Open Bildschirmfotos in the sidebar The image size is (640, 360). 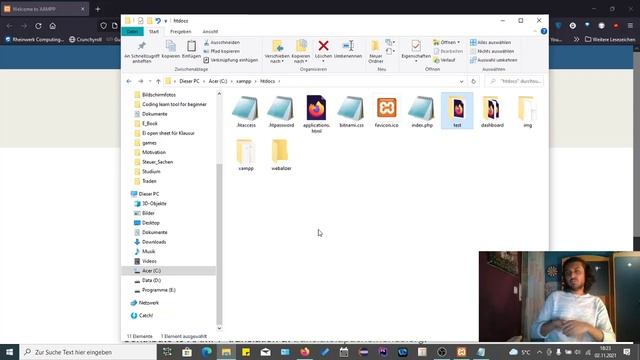(x=159, y=95)
